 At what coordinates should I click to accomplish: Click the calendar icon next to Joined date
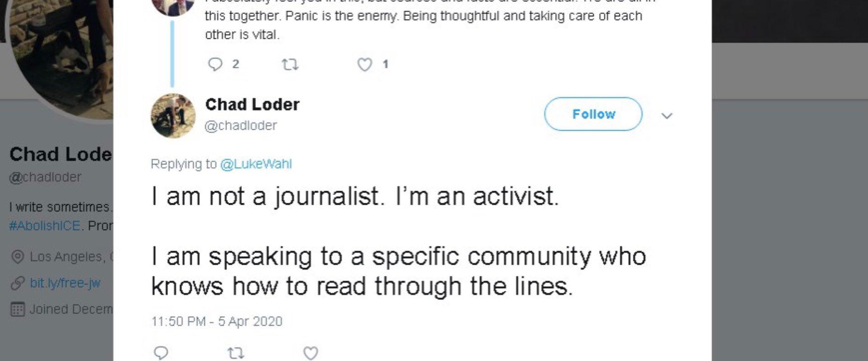point(18,309)
